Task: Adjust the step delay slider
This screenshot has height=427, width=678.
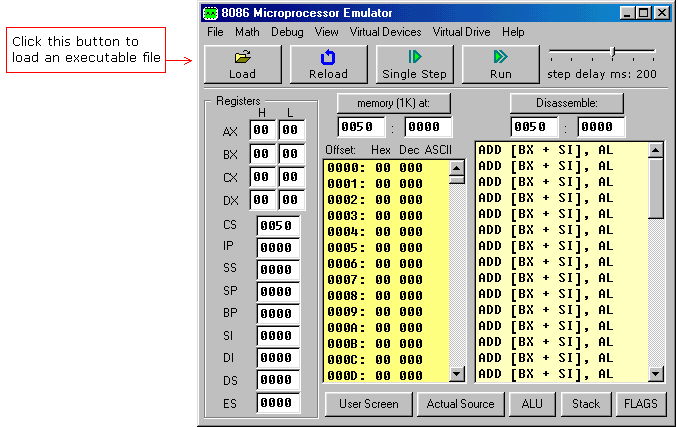Action: [613, 52]
